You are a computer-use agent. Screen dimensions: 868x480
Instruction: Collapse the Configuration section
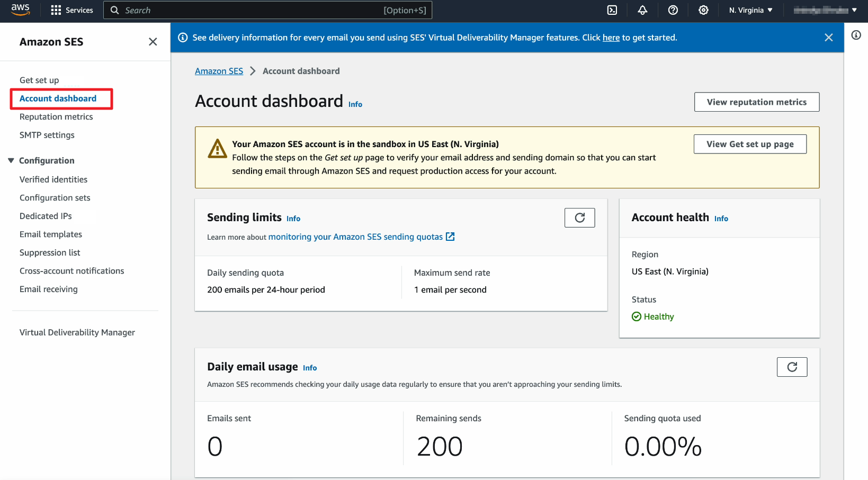coord(11,160)
